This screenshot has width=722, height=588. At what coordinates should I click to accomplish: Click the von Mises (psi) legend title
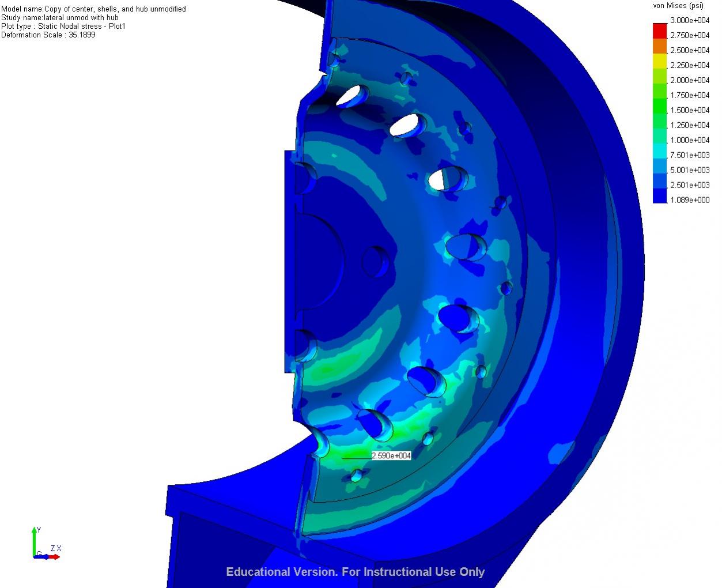[x=678, y=6]
